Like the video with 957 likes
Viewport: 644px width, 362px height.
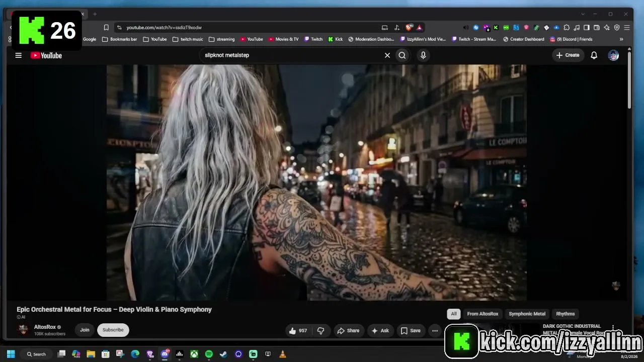coord(298,330)
